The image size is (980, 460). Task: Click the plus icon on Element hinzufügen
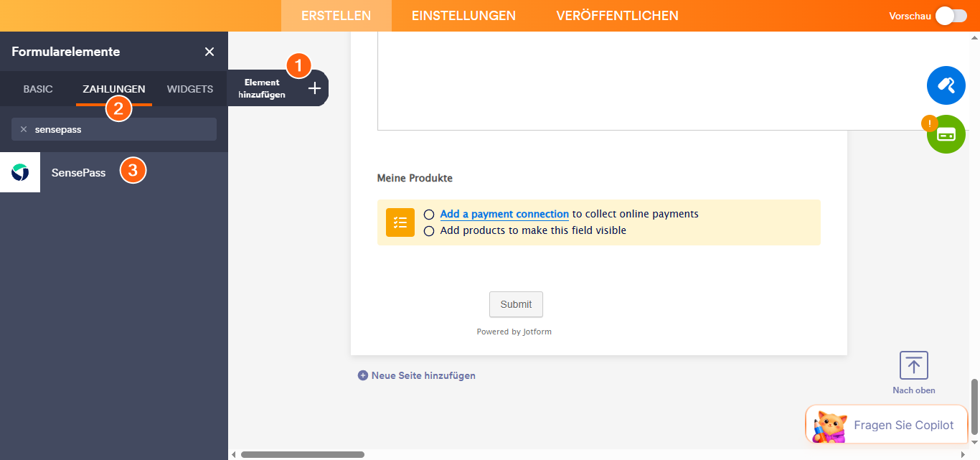click(x=314, y=88)
